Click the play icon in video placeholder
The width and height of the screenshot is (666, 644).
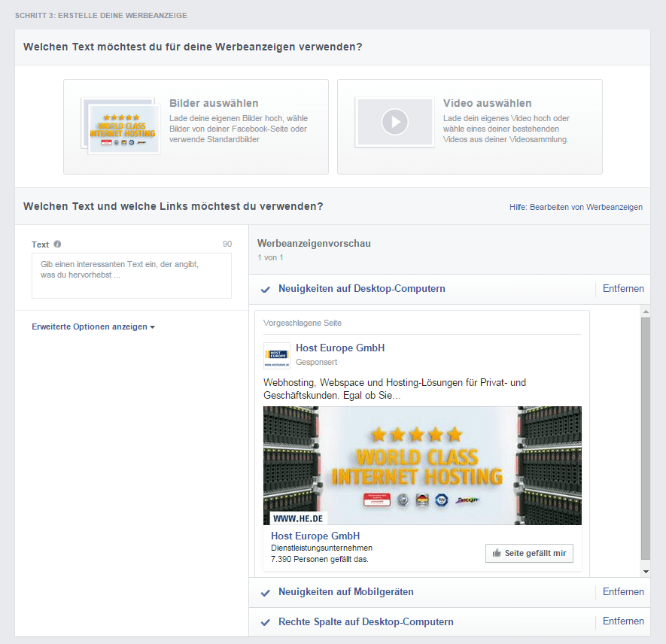tap(394, 122)
